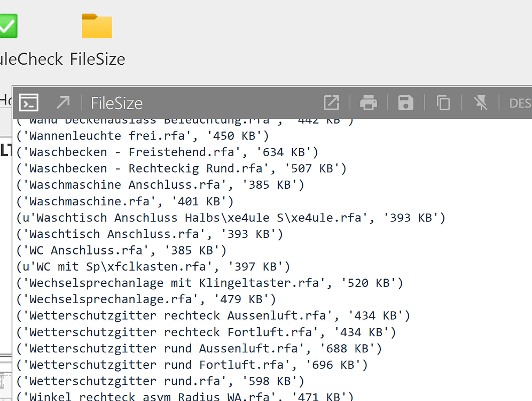Viewport: 532px width, 401px height.
Task: Open output in external browser icon
Action: [331, 102]
